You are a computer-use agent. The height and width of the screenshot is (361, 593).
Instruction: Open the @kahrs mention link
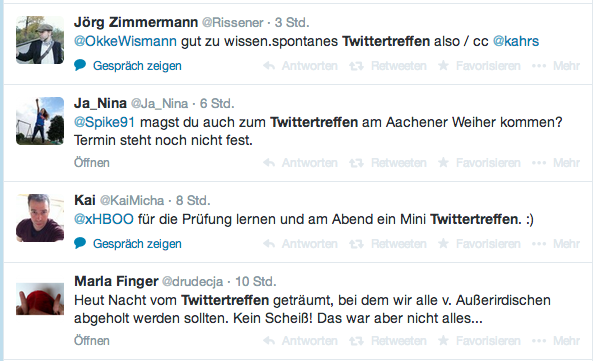516,41
